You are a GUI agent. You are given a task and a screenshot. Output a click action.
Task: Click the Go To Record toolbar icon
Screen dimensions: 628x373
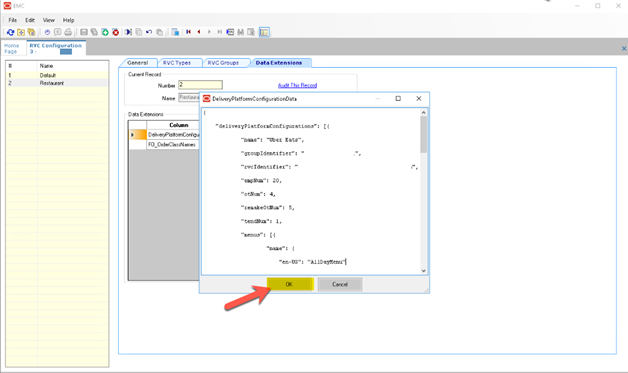230,32
